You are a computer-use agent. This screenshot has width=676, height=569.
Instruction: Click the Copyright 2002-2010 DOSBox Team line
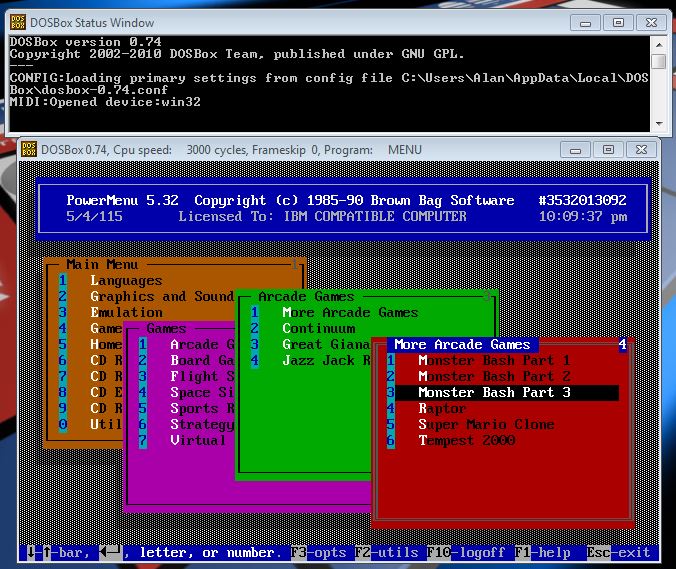point(237,54)
